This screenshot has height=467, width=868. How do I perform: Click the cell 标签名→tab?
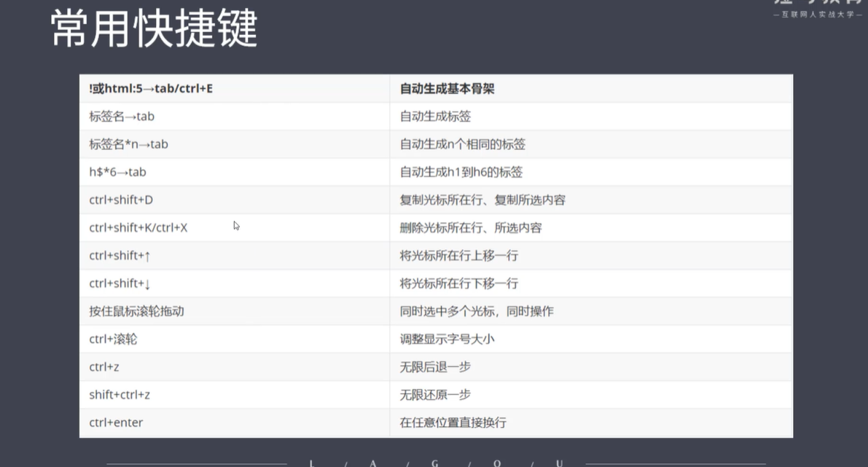[234, 116]
